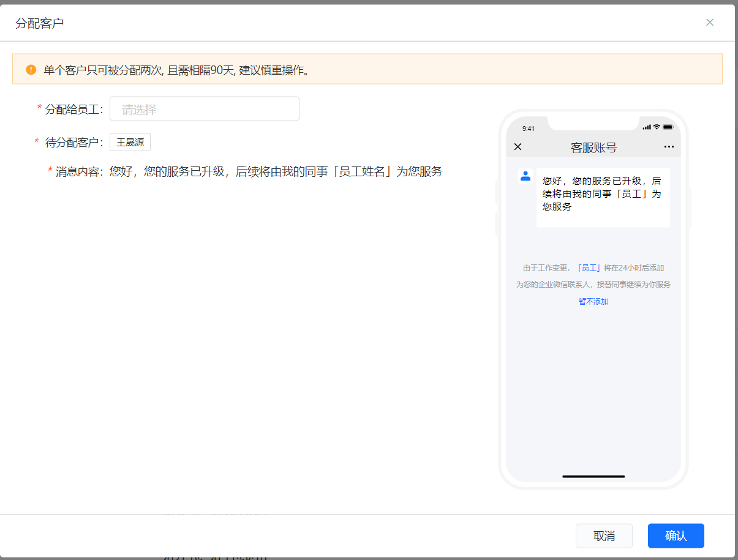This screenshot has height=560, width=738.
Task: Click the 消息内容 message text
Action: 276,172
